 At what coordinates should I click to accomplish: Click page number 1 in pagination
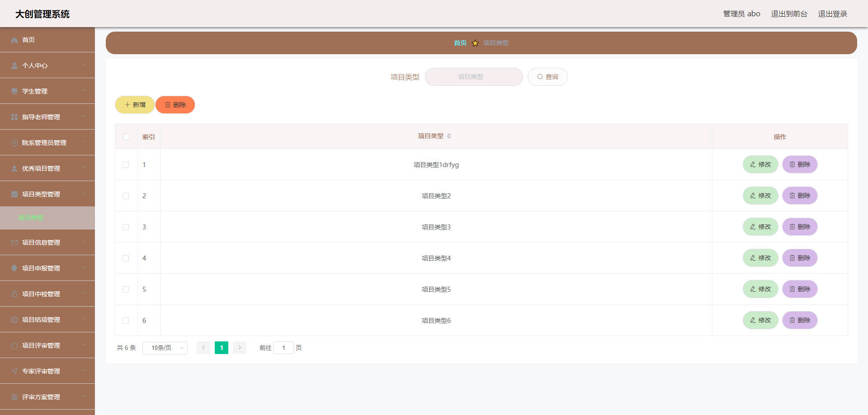point(222,348)
